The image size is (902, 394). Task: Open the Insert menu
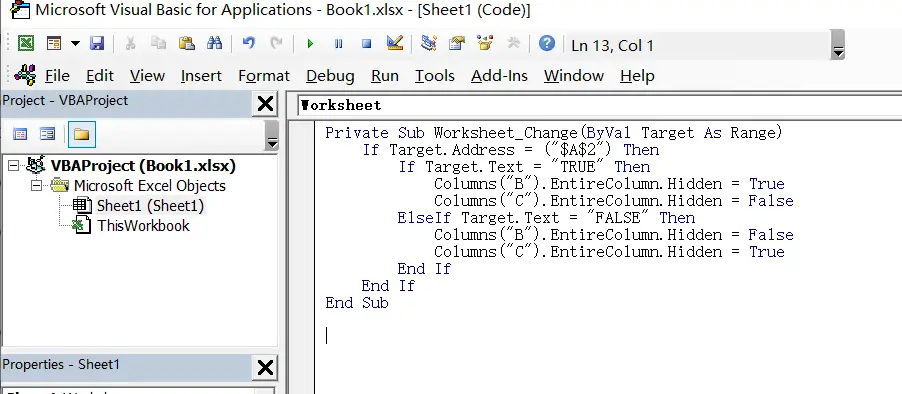coord(201,76)
